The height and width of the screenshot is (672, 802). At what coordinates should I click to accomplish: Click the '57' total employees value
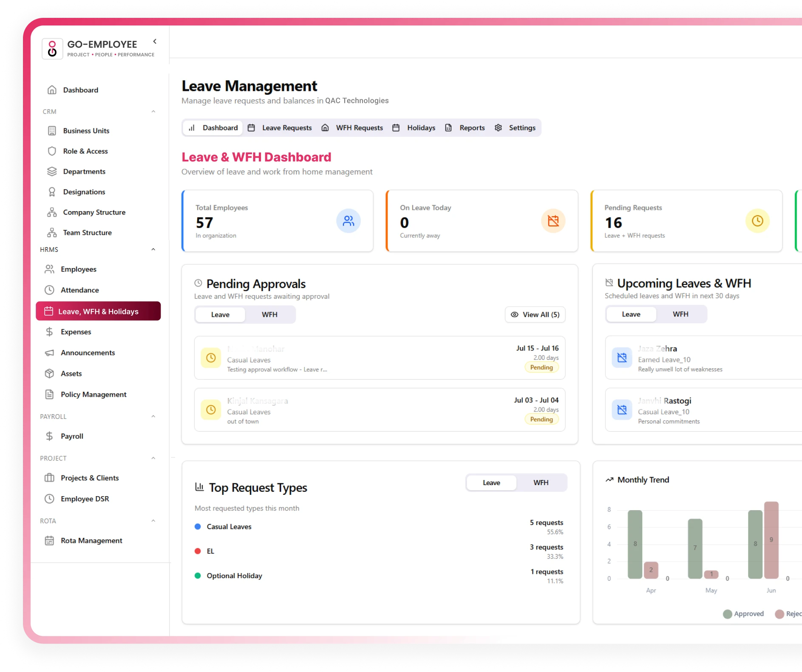[204, 223]
